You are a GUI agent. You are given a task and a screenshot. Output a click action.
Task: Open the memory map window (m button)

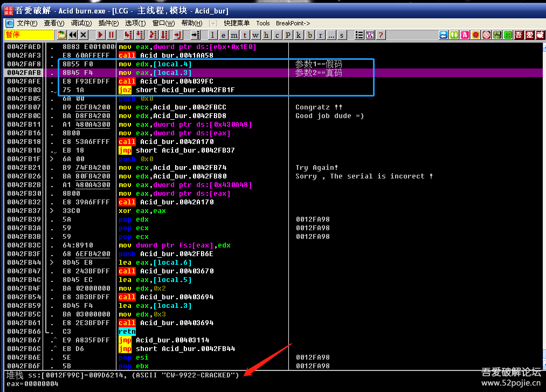point(234,35)
